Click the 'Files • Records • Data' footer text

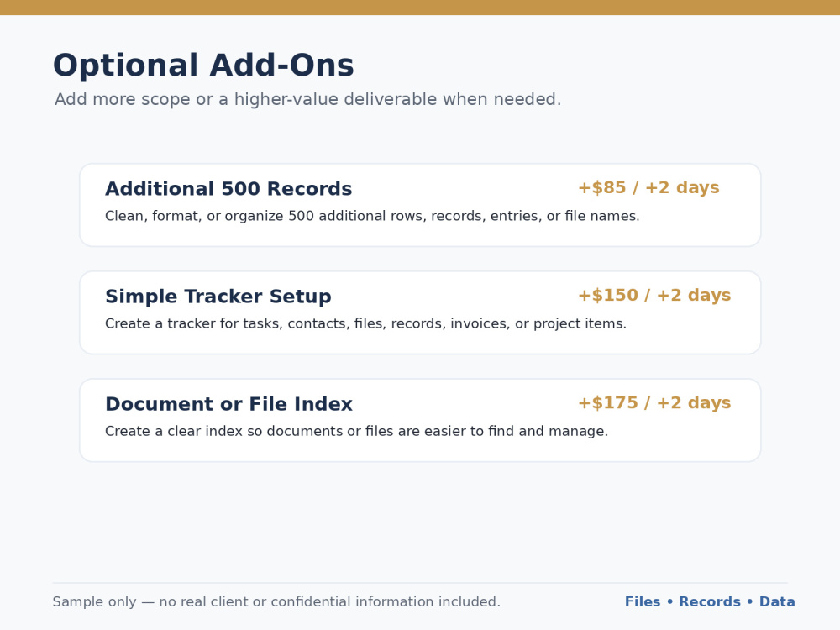(x=710, y=601)
